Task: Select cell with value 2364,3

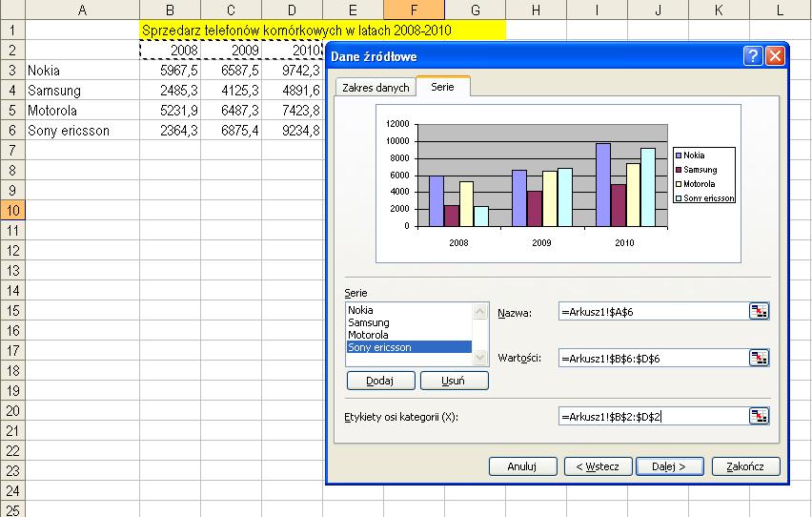Action: pos(170,130)
